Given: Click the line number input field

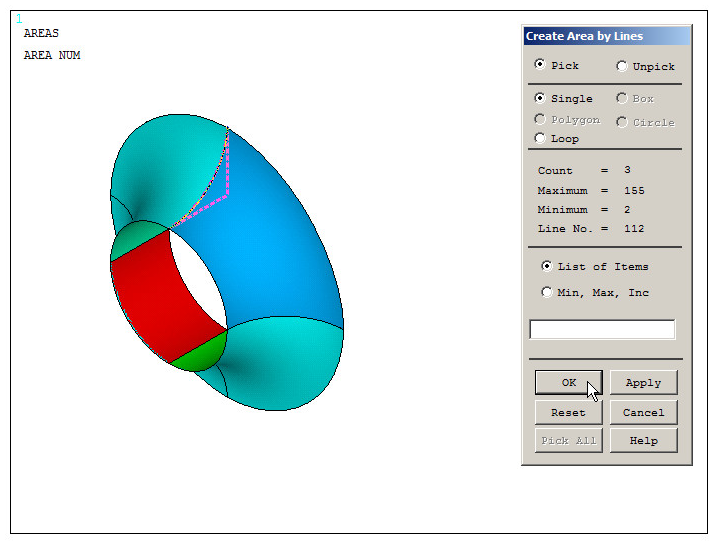Looking at the screenshot, I should (x=602, y=330).
